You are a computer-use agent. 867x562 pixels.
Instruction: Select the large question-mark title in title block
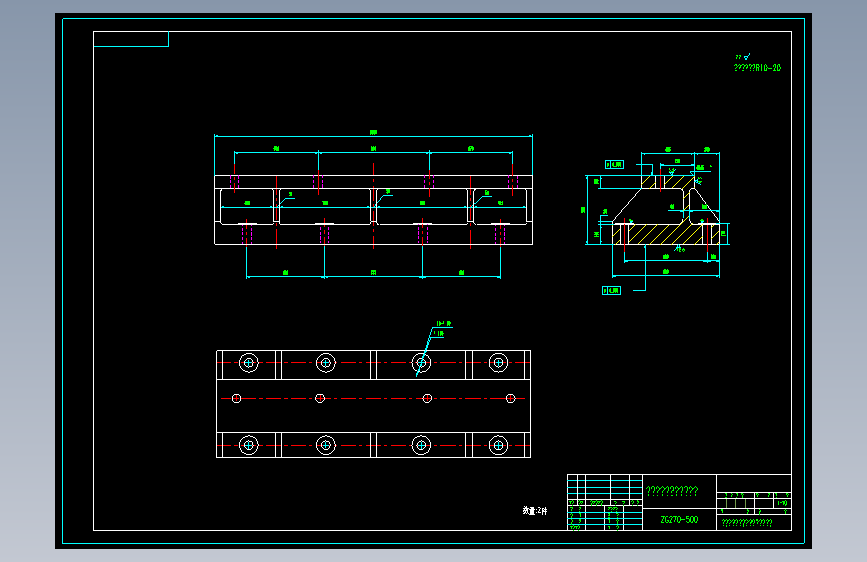672,490
